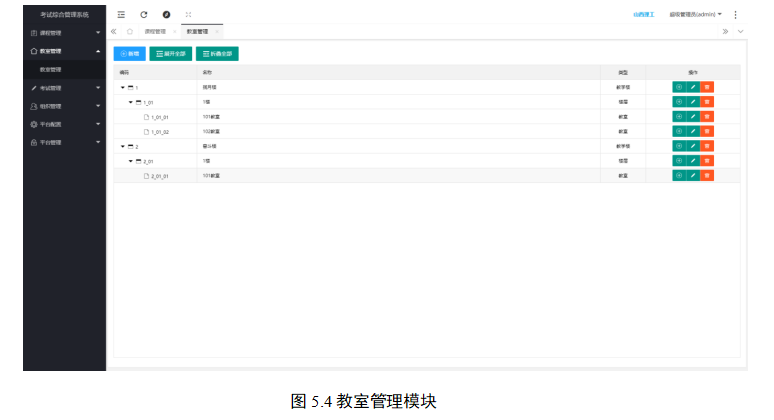This screenshot has height=420, width=774.
Task: Expand 组织管理 sidebar menu arrow
Action: pyautogui.click(x=98, y=106)
